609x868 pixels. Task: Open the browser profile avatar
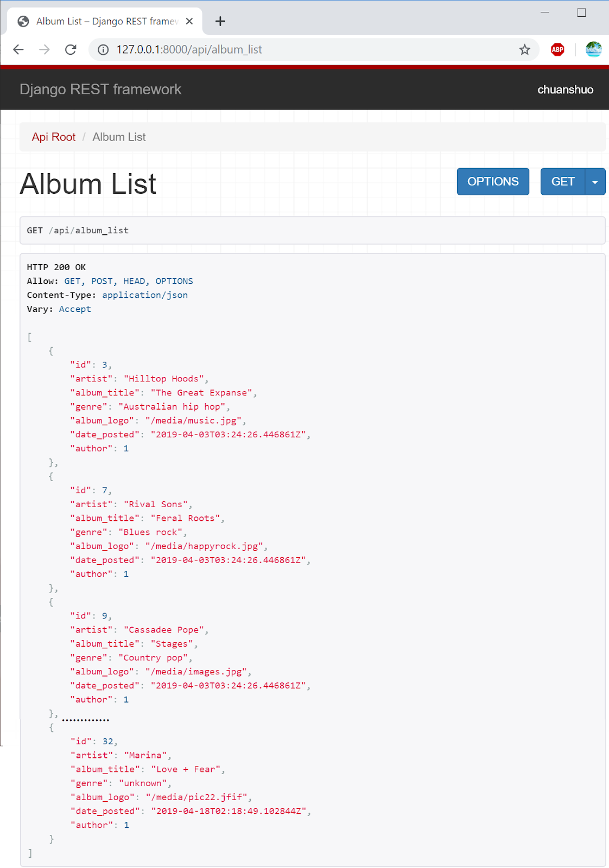coord(593,49)
